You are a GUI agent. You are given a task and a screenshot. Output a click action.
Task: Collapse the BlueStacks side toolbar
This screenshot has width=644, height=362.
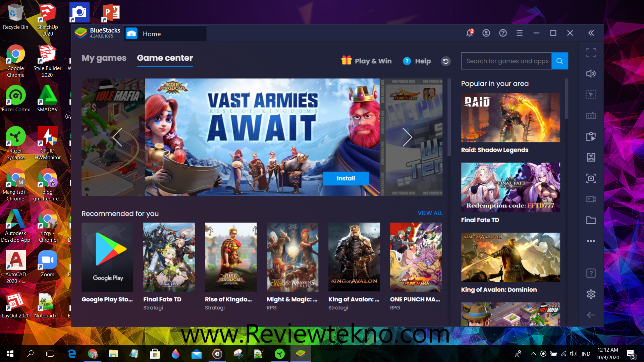pyautogui.click(x=591, y=33)
